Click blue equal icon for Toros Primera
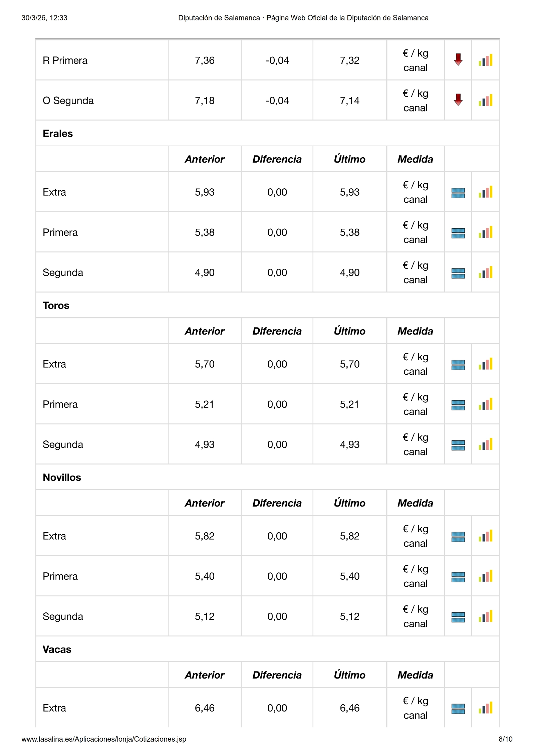The height and width of the screenshot is (756, 534). pyautogui.click(x=458, y=405)
